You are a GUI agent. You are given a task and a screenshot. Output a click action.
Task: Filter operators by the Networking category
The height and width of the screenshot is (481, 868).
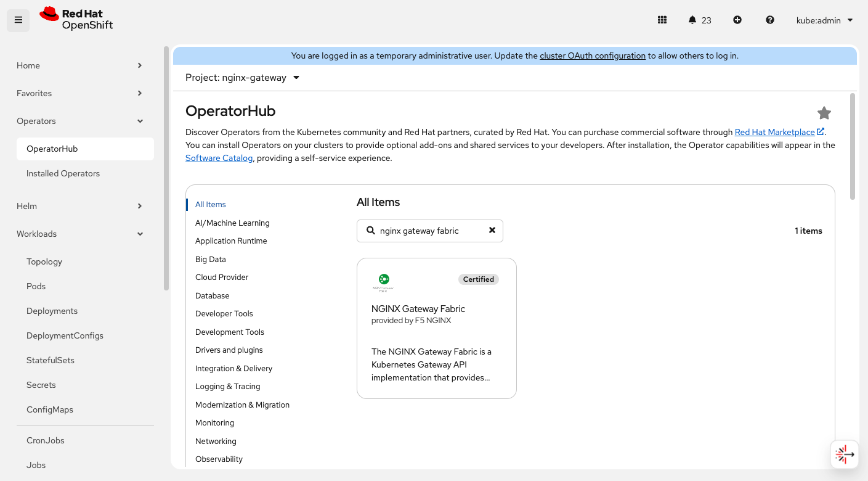[216, 441]
